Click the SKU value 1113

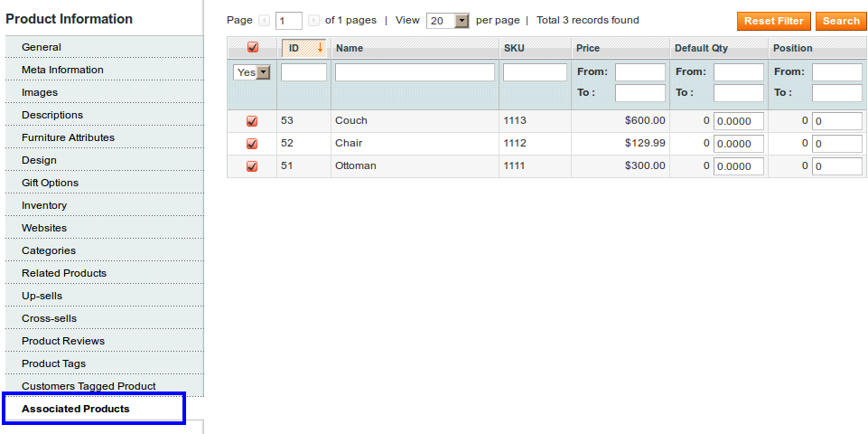tap(515, 120)
